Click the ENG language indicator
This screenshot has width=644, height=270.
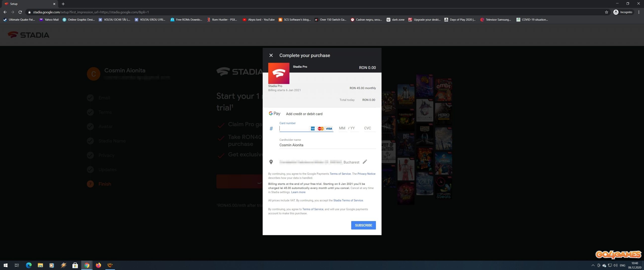click(622, 265)
